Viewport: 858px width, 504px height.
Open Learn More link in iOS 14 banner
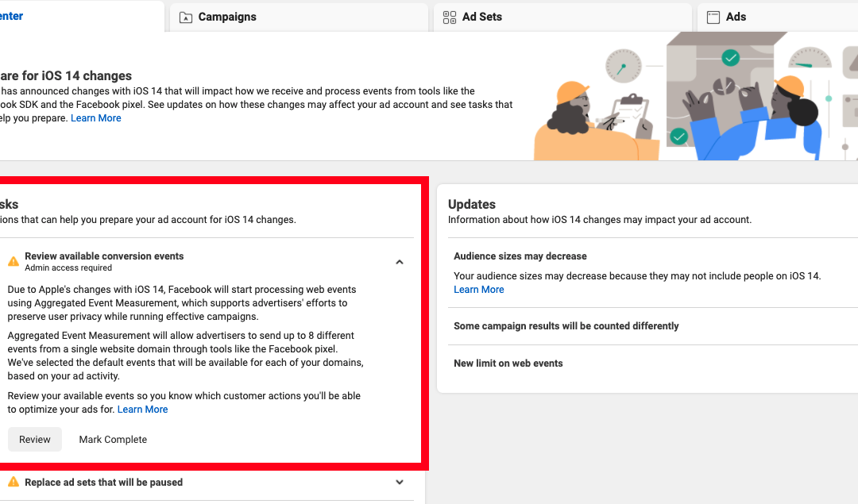96,118
